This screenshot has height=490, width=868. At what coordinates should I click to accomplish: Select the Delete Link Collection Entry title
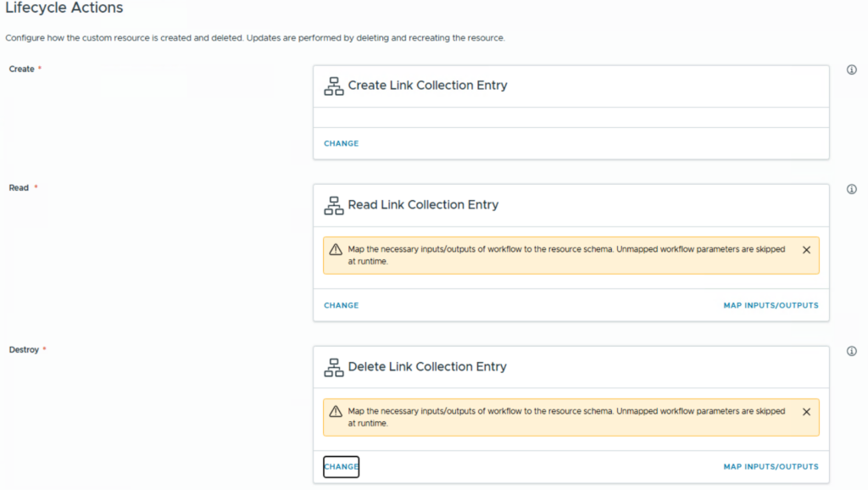tap(427, 366)
